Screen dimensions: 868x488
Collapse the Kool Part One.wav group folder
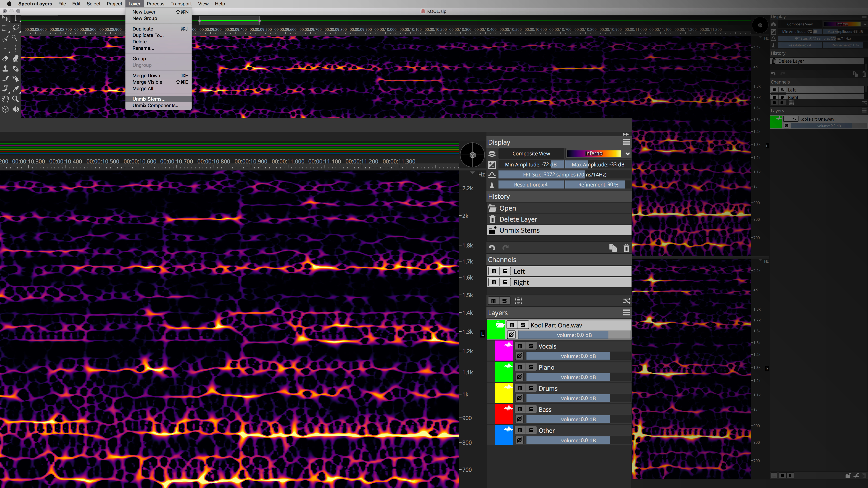click(x=500, y=325)
